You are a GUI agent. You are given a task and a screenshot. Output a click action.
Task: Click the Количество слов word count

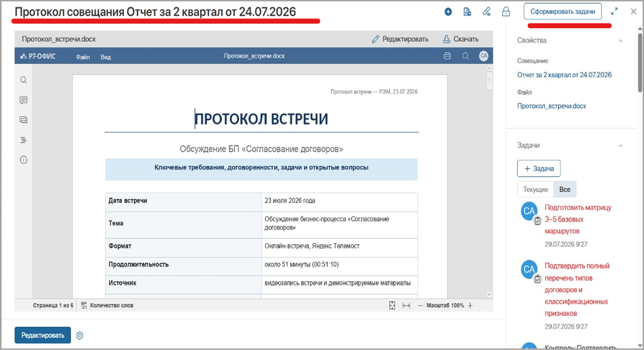(107, 305)
